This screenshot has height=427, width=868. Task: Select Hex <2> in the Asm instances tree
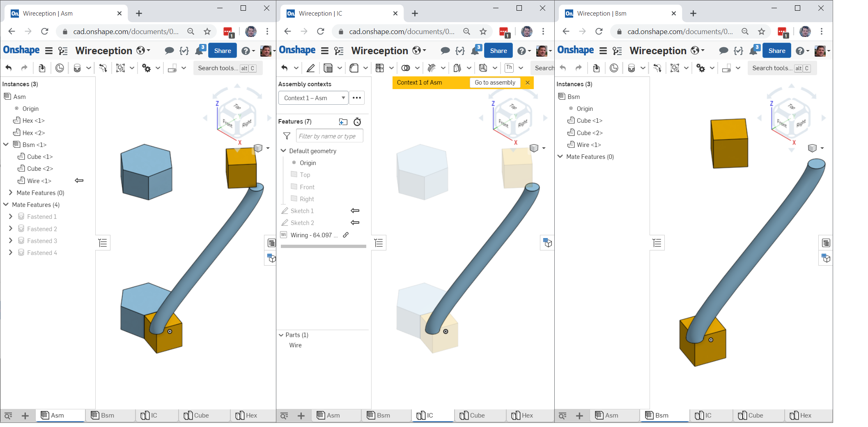[34, 133]
